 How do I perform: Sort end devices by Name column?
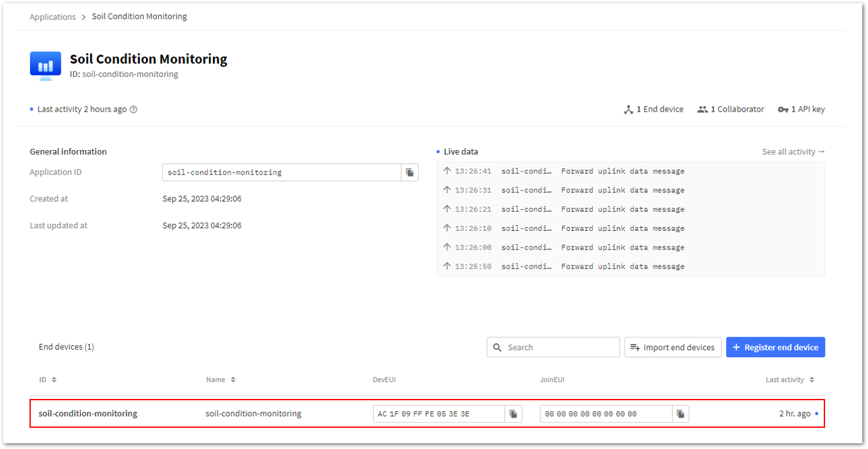click(221, 380)
